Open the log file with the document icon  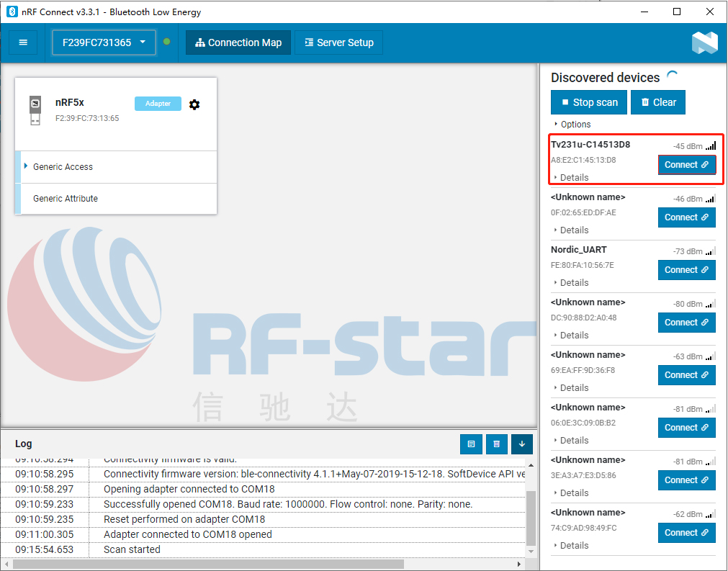471,444
